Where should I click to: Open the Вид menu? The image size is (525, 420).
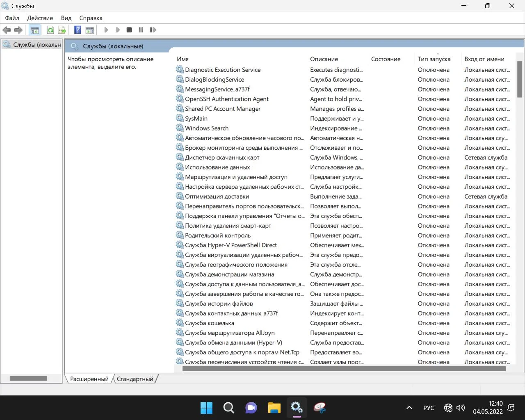click(66, 18)
